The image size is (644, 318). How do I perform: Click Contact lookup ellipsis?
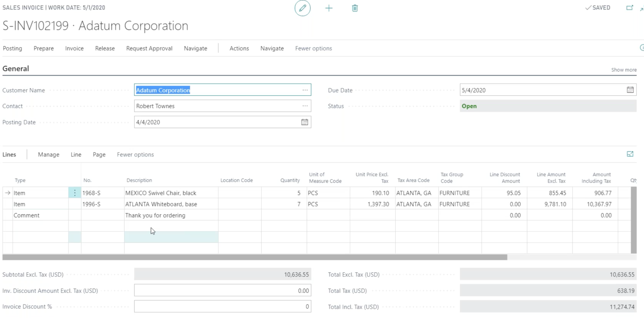(x=305, y=106)
